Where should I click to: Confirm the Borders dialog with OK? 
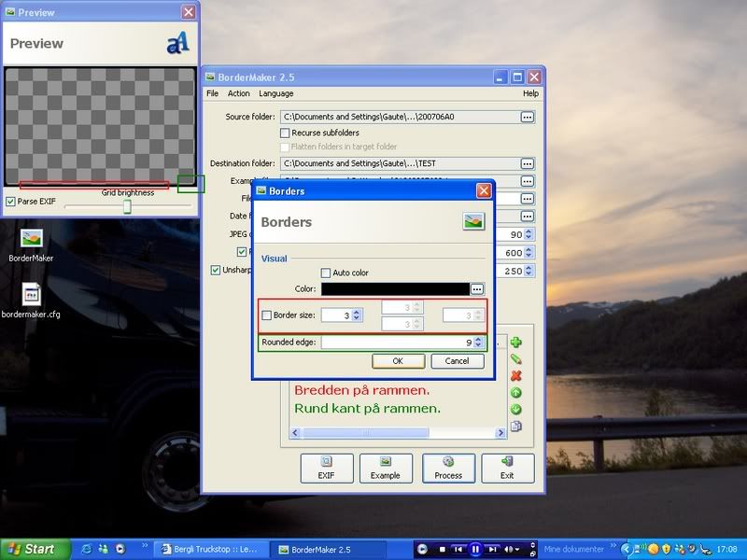click(399, 361)
